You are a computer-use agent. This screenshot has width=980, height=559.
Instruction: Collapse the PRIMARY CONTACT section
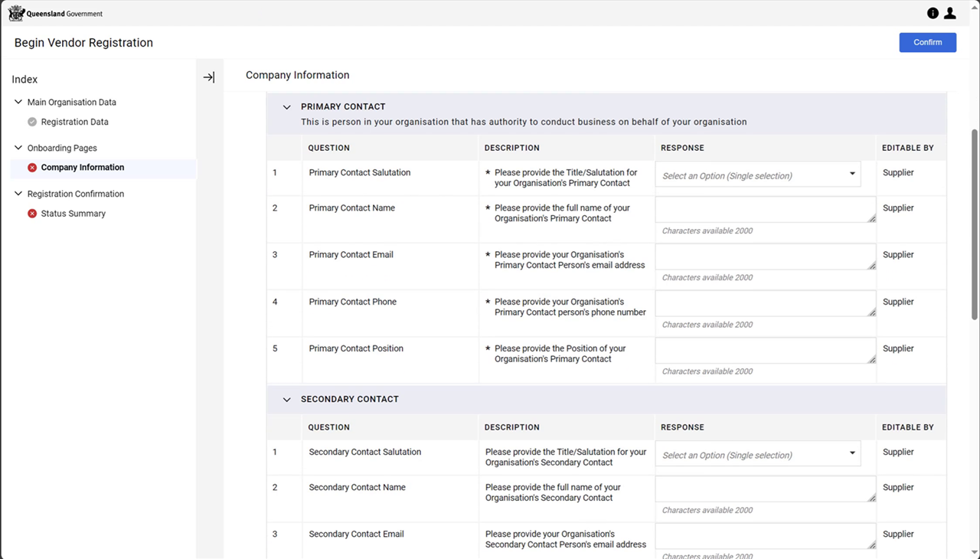pos(286,107)
